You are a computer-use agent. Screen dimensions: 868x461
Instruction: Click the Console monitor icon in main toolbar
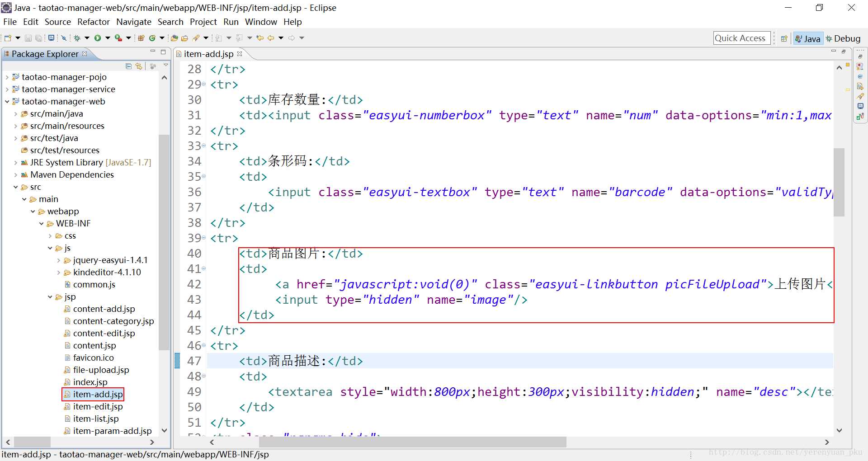pyautogui.click(x=51, y=38)
